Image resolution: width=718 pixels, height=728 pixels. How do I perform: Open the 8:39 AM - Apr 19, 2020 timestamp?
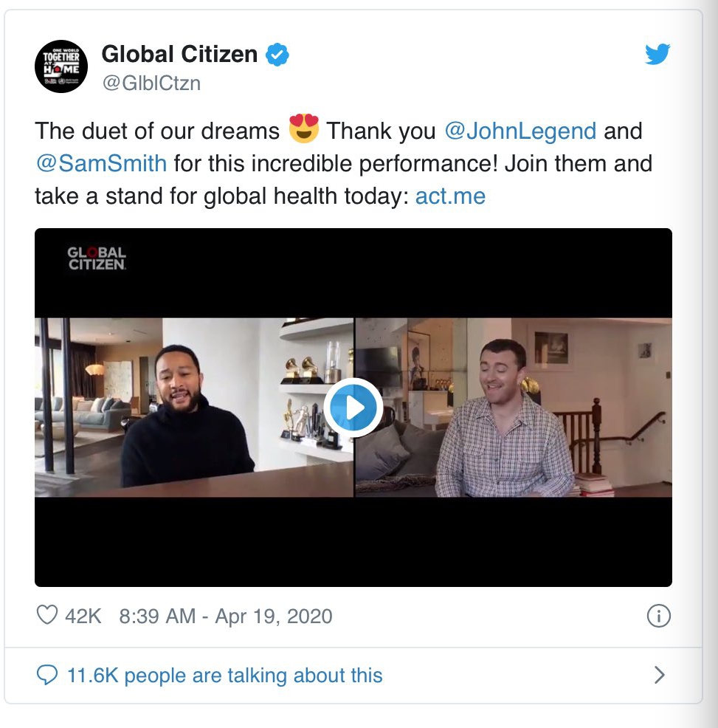point(226,616)
